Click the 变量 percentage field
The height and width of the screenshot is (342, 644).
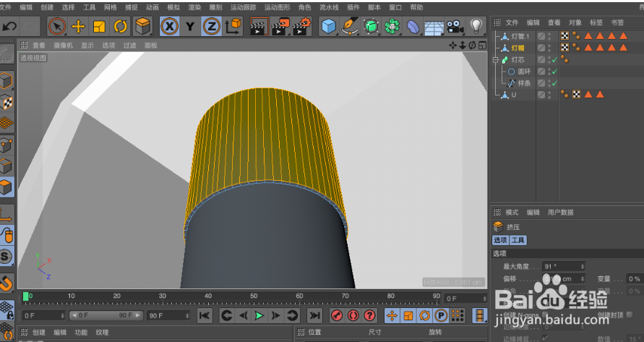[x=634, y=278]
